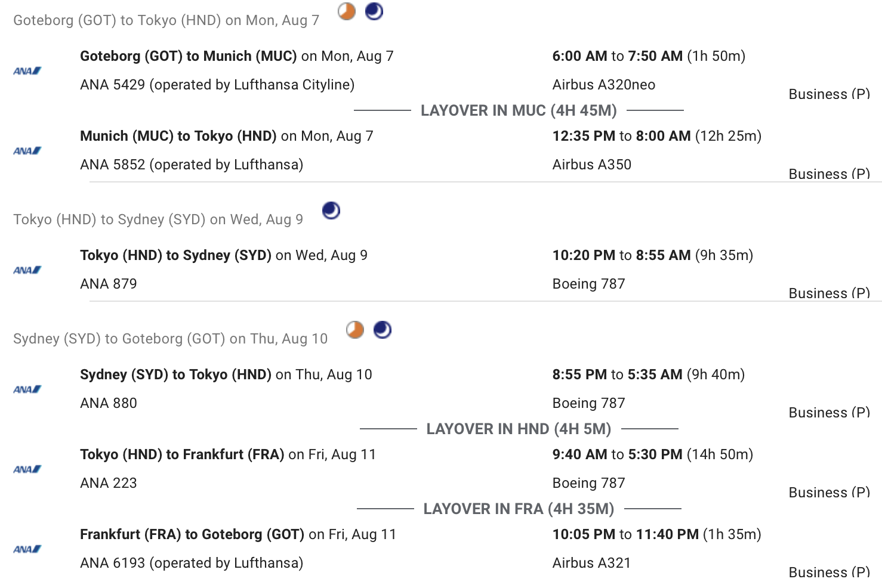Open the Tokyo (HND) to Frankfurt (FRA) segment

point(182,454)
